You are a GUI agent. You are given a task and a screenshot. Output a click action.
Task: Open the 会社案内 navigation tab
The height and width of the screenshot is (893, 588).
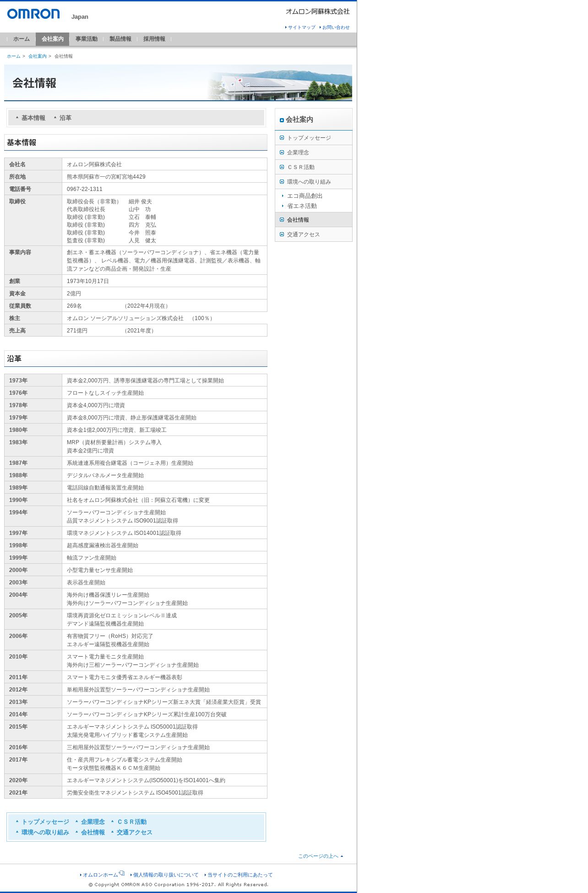click(x=53, y=39)
